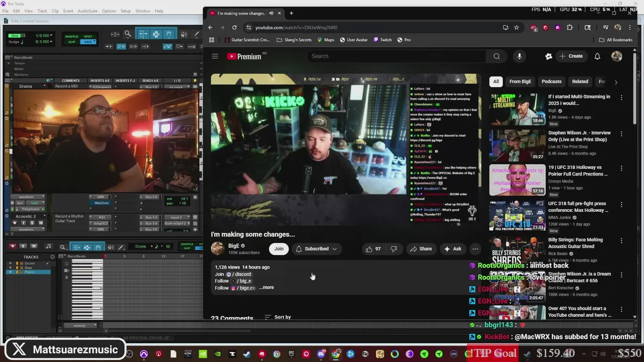The height and width of the screenshot is (362, 644).
Task: Open the Chrome extensions puzzle icon
Action: [x=570, y=27]
